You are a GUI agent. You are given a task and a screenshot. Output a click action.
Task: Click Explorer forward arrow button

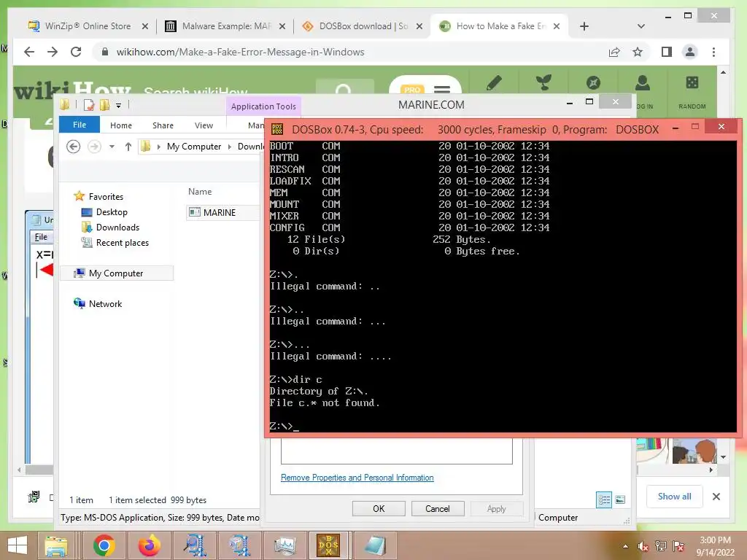click(94, 146)
